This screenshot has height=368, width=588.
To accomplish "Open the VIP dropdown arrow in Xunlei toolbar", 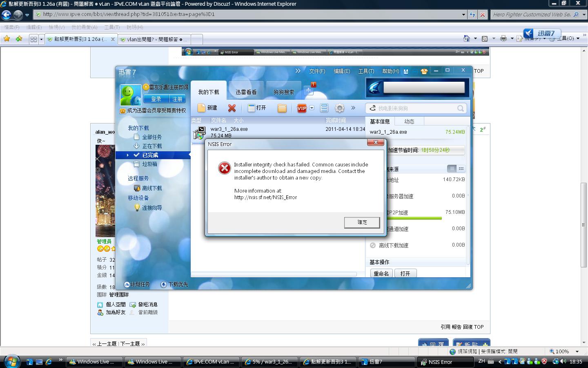I will click(x=312, y=108).
